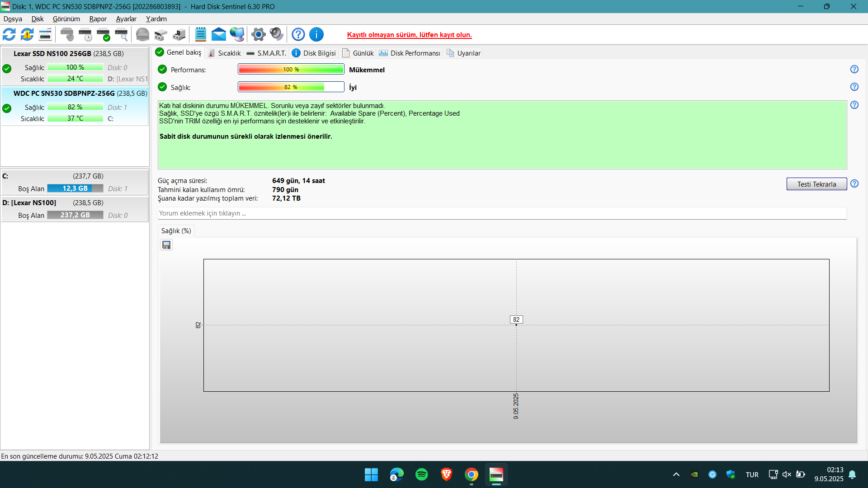The image size is (868, 488).
Task: Click the 72,12 TB written data value
Action: click(x=286, y=198)
